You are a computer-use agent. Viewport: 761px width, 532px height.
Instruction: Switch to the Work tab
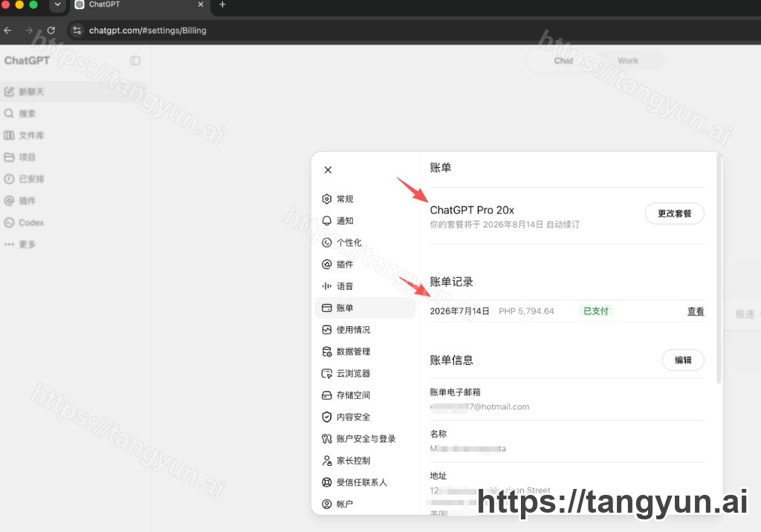coord(627,61)
